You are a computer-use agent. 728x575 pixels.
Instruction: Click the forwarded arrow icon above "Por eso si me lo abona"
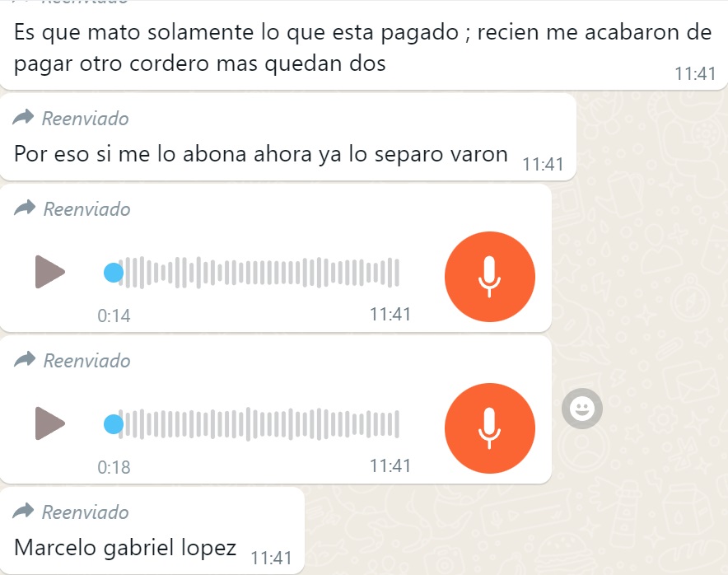coord(23,118)
